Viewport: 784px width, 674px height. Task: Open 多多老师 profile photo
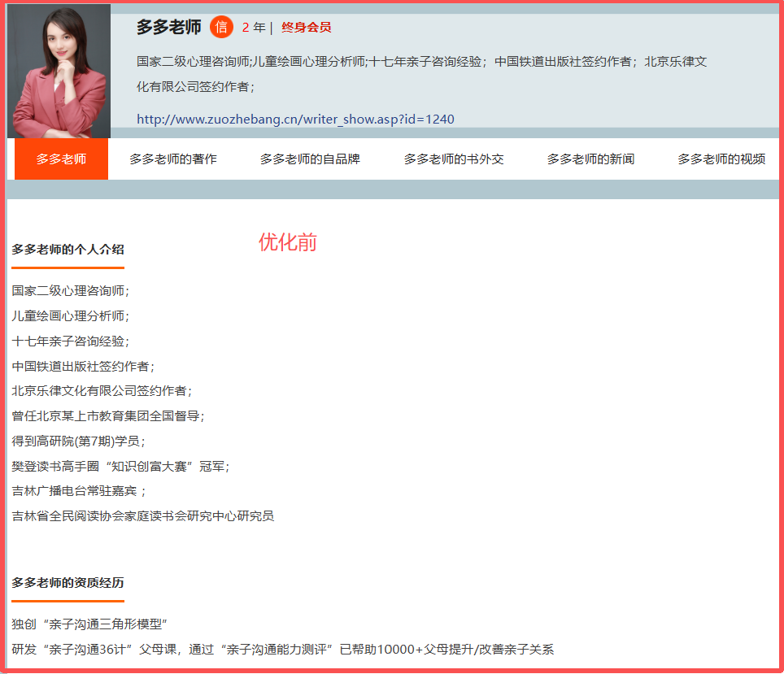point(59,71)
